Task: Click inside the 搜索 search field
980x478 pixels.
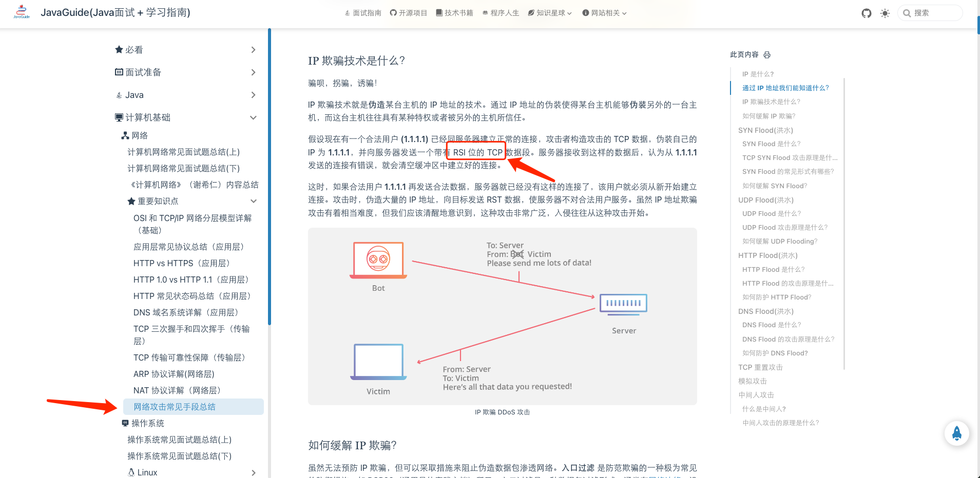Action: pyautogui.click(x=930, y=13)
